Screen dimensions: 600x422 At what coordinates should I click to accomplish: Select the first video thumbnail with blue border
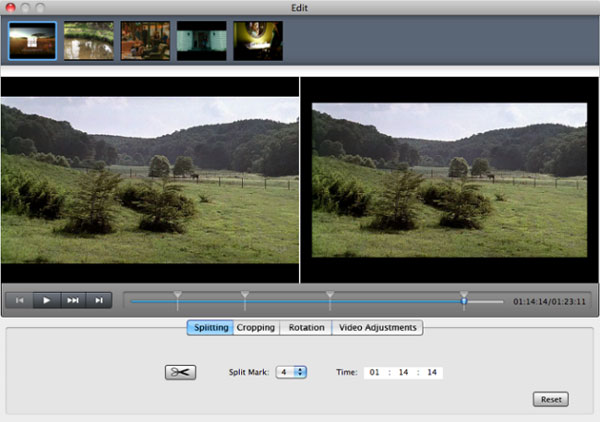(33, 41)
